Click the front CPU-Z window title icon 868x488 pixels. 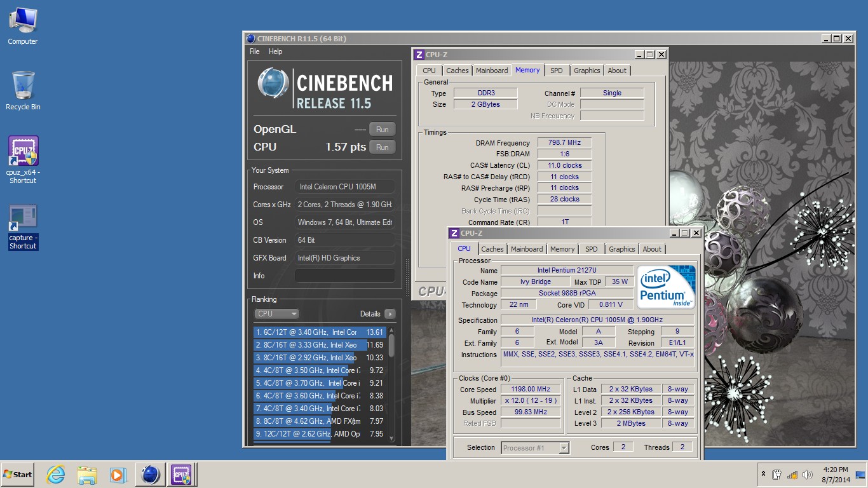tap(454, 233)
